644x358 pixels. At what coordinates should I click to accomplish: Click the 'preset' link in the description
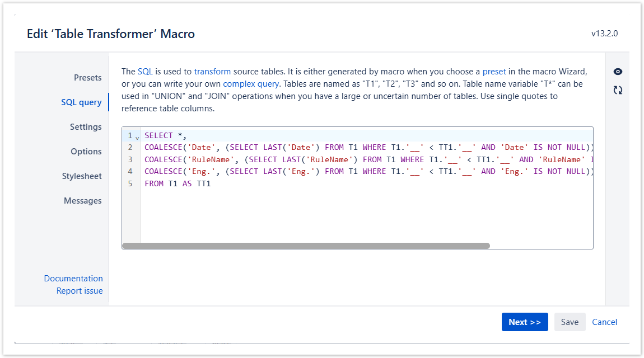494,72
